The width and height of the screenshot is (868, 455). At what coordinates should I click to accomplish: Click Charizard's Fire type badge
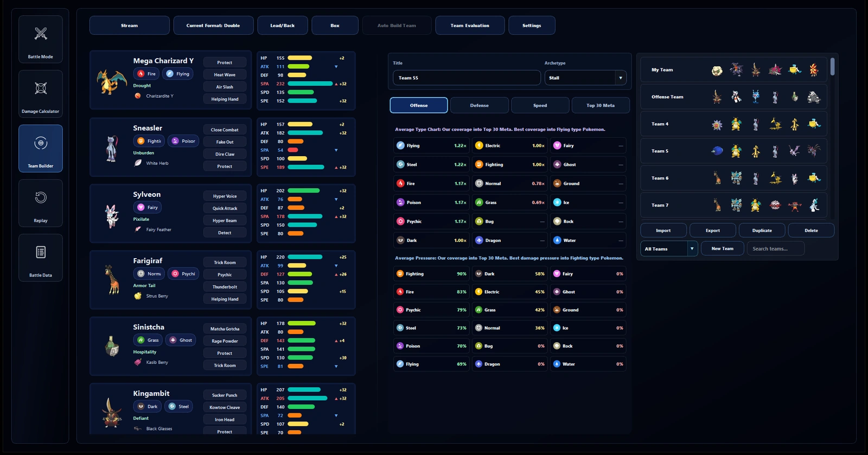click(x=146, y=74)
